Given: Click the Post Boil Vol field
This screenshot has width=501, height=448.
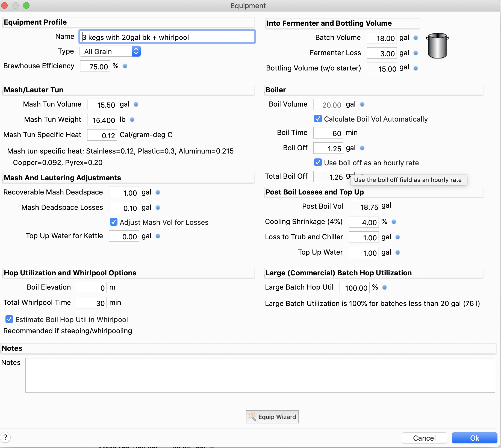Looking at the screenshot, I should coord(364,207).
